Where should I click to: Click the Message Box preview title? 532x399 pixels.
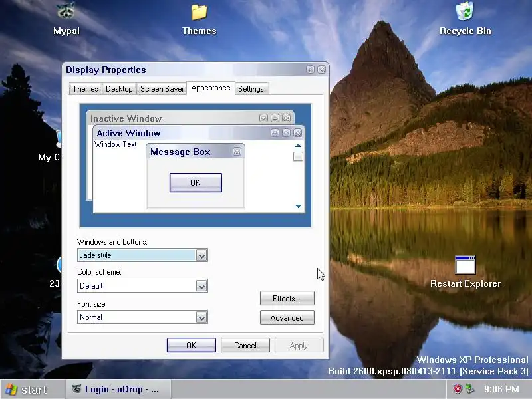[x=180, y=152]
